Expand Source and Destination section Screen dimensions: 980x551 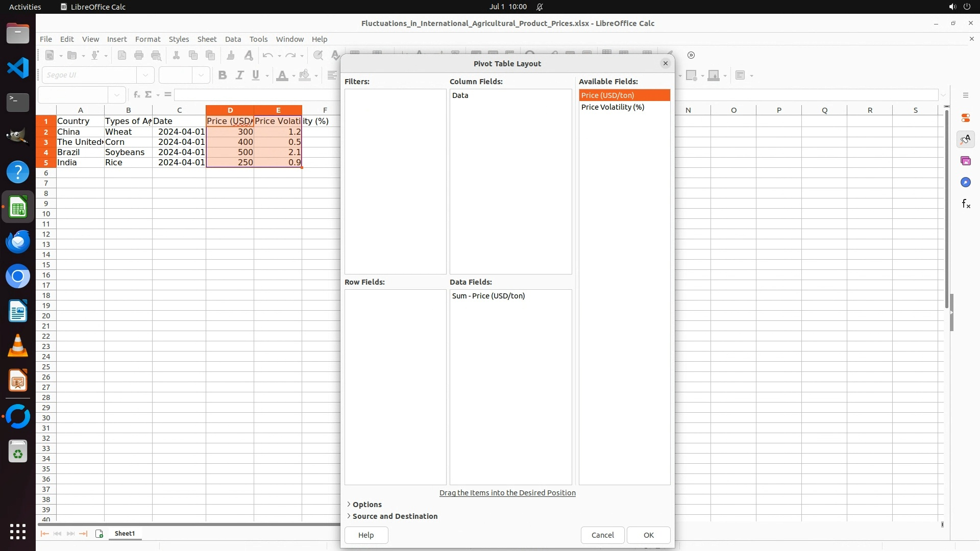point(394,516)
